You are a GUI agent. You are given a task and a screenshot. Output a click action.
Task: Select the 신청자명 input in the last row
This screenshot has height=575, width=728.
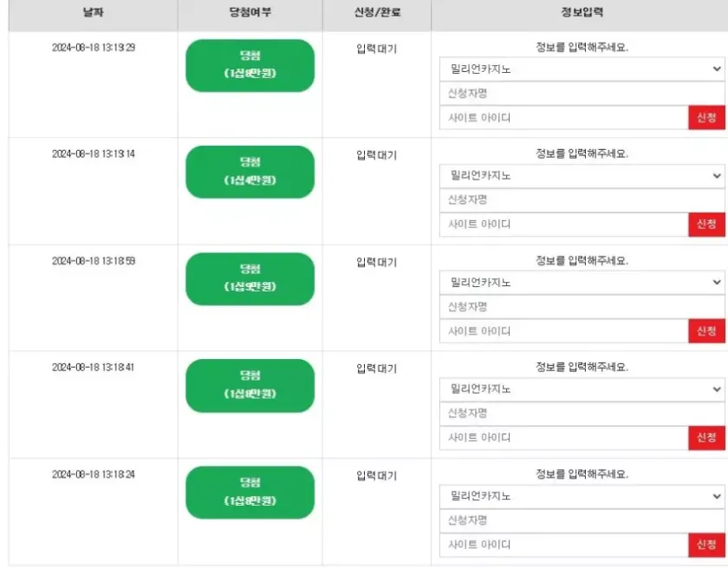(x=582, y=520)
